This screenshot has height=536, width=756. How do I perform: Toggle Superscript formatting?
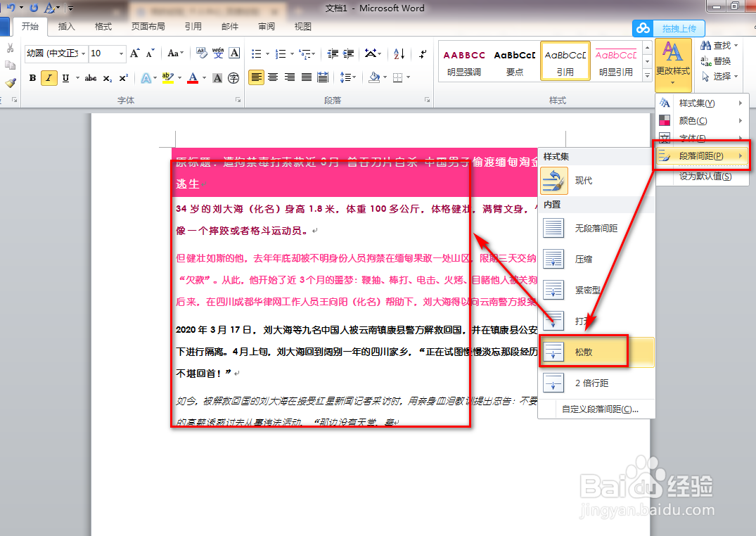click(x=124, y=77)
